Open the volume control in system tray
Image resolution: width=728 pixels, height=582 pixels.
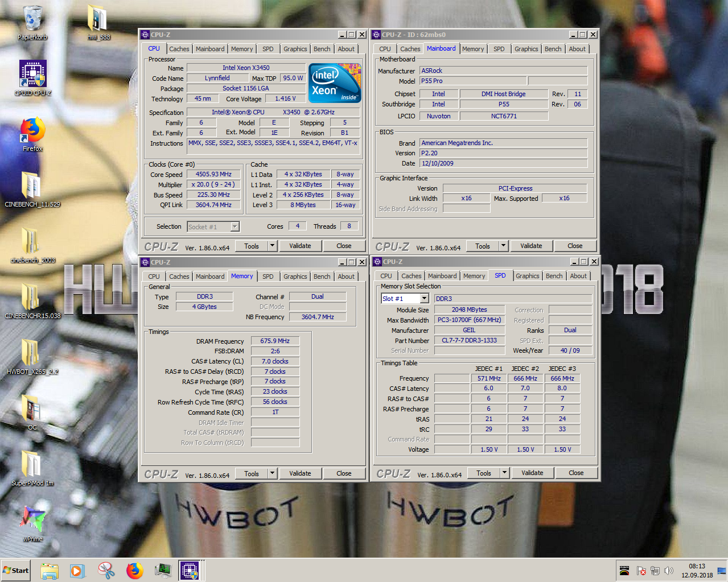pyautogui.click(x=669, y=571)
